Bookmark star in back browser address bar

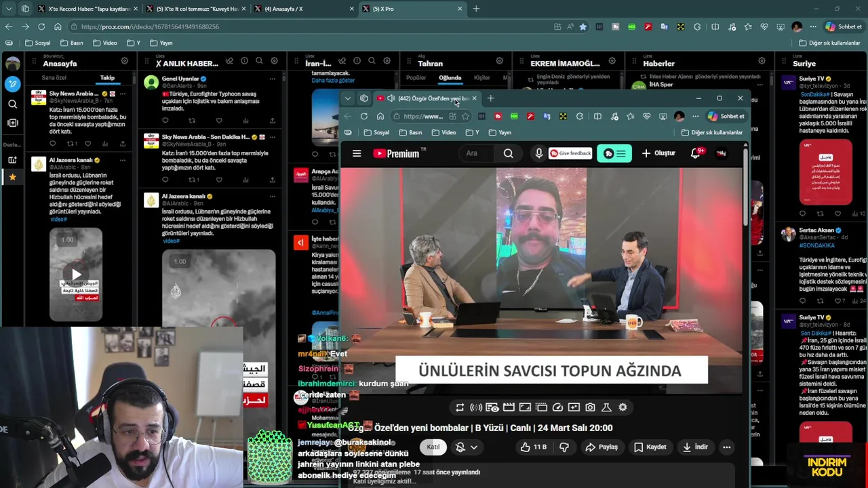point(583,26)
